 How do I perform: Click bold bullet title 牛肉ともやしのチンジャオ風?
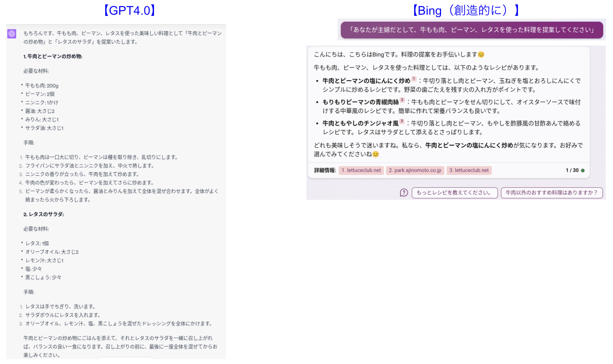click(361, 123)
